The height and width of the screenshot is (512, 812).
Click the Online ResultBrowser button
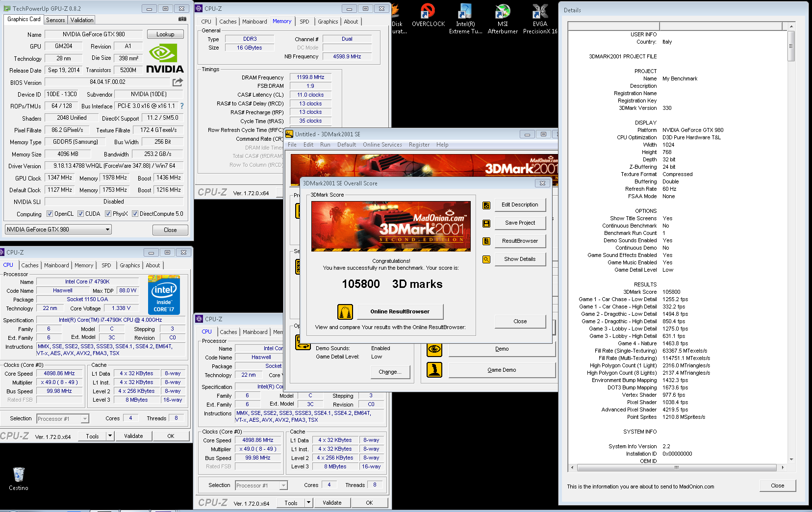[x=400, y=312]
